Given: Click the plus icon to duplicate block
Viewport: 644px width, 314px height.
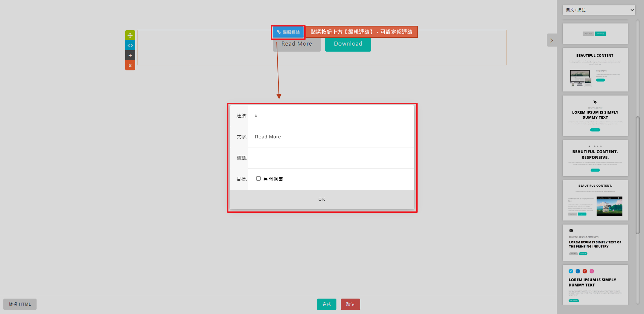Looking at the screenshot, I should point(130,55).
